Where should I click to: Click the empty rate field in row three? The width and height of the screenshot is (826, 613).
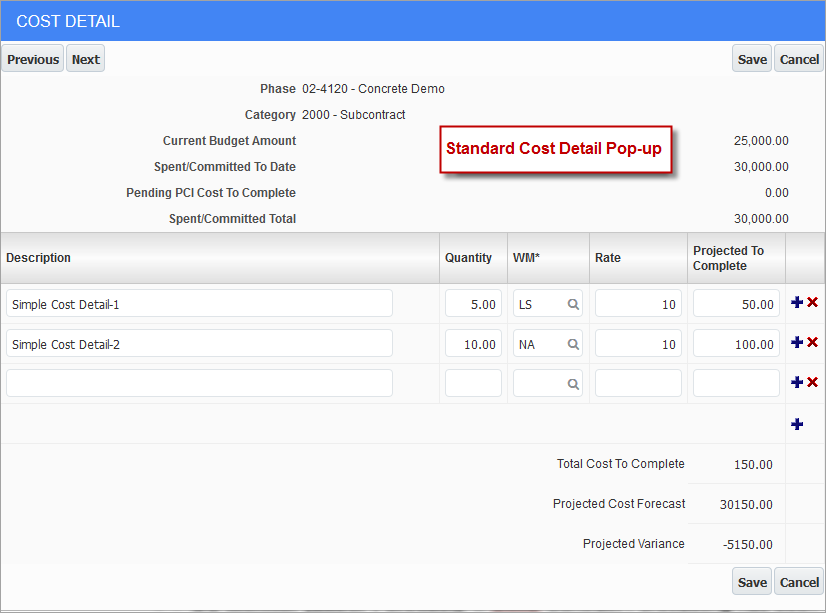click(x=638, y=383)
